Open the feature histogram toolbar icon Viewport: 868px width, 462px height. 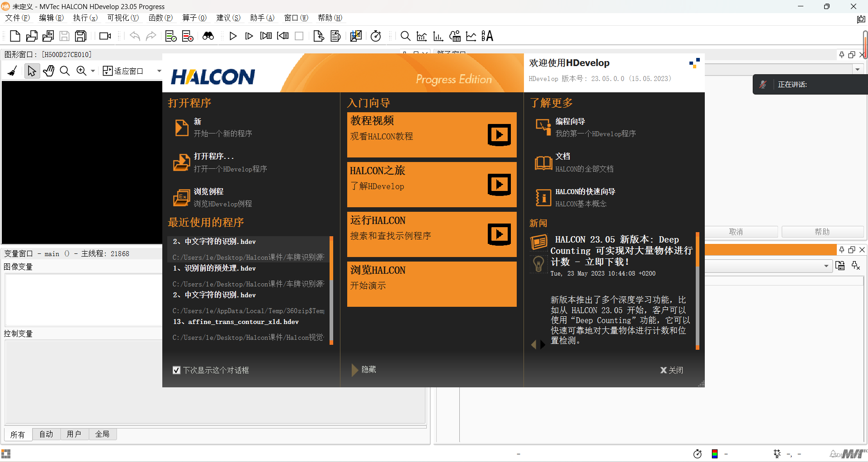(438, 36)
